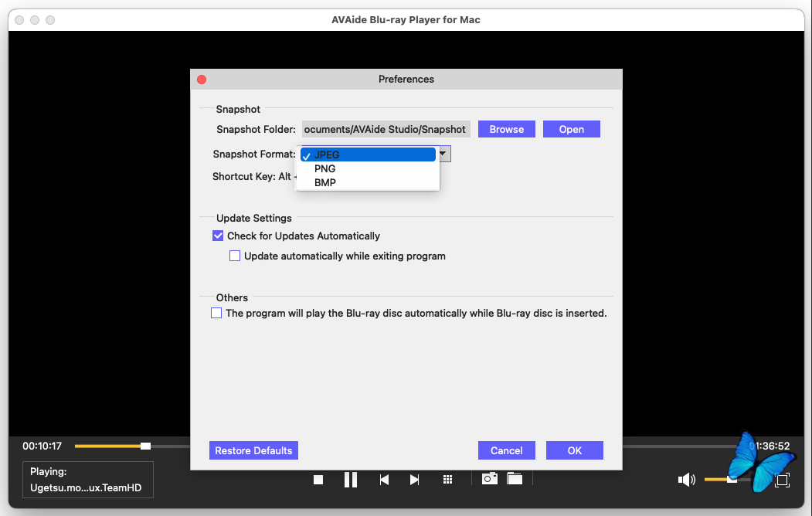Choose PNG as the snapshot format
The width and height of the screenshot is (812, 516).
coord(324,168)
